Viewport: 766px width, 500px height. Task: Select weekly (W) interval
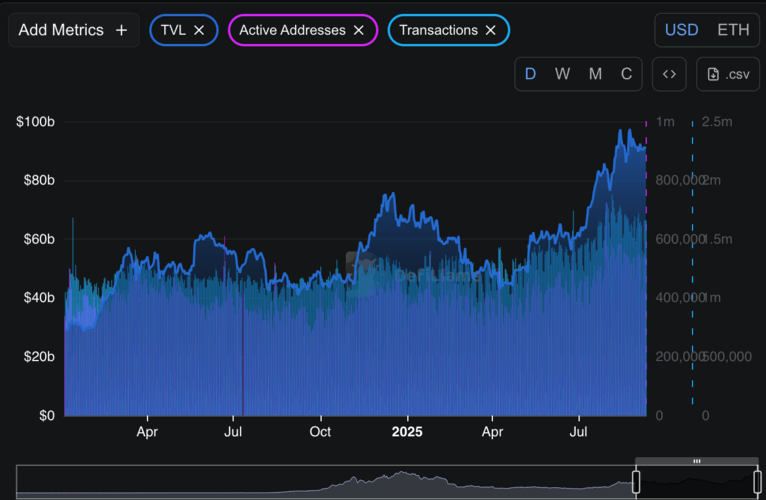(562, 74)
